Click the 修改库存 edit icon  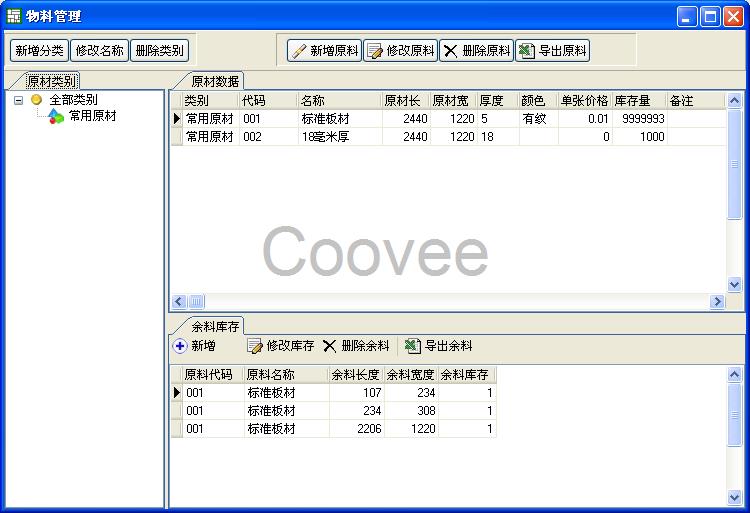tap(255, 346)
